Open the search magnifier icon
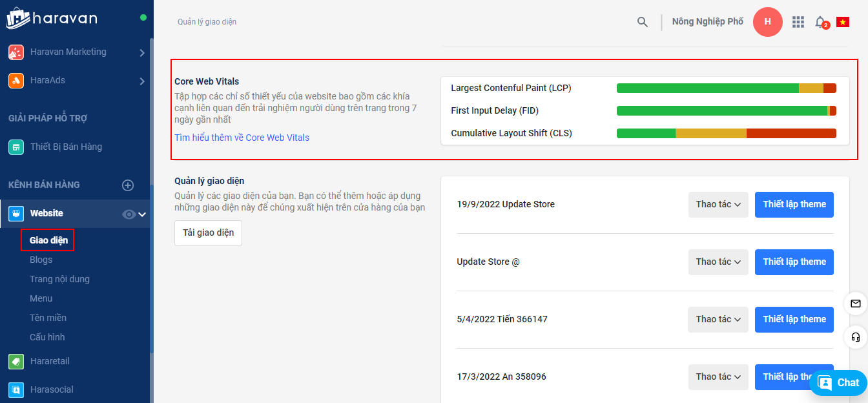 coord(643,22)
